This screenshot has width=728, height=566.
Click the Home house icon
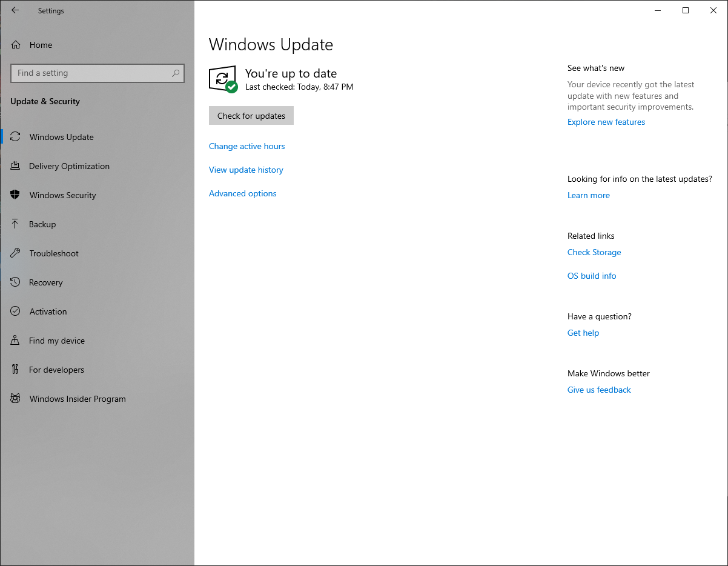[x=16, y=45]
